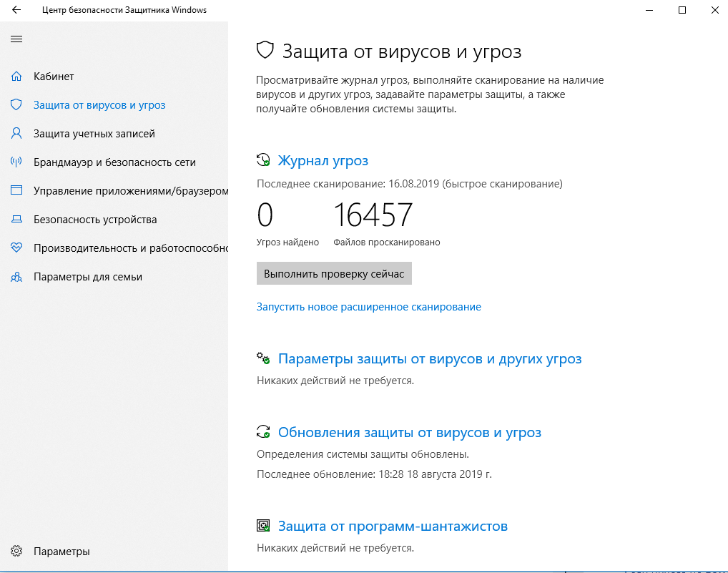Screen dimensions: 728x573
Task: Click the Определения системы защиты обновлены text
Action: click(x=363, y=454)
